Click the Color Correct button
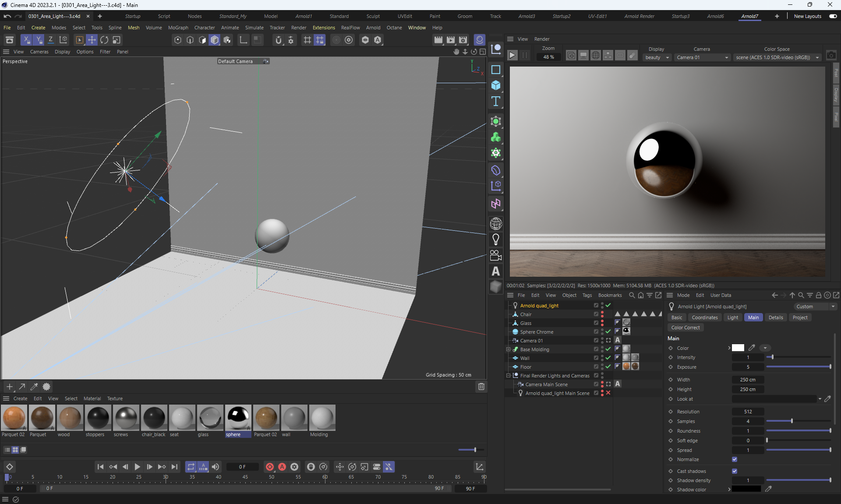841x504 pixels. coord(685,328)
